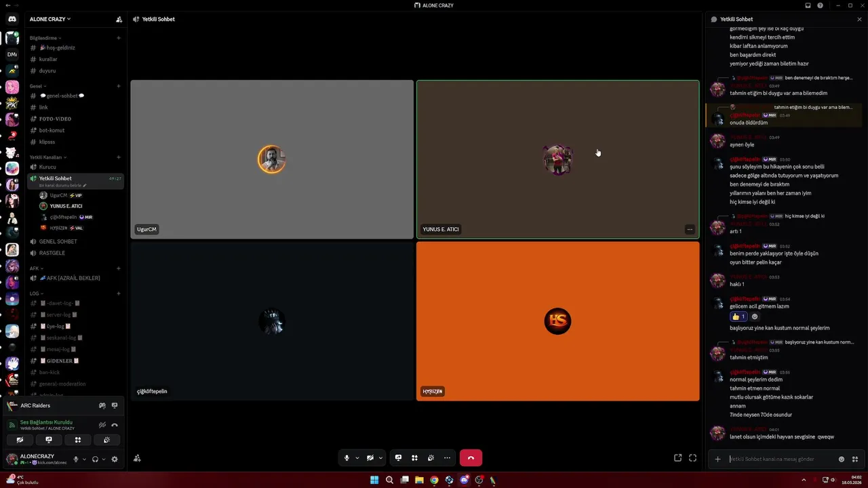Open the genel-sohbet channel
Viewport: 868px width, 488px height.
pos(75,96)
